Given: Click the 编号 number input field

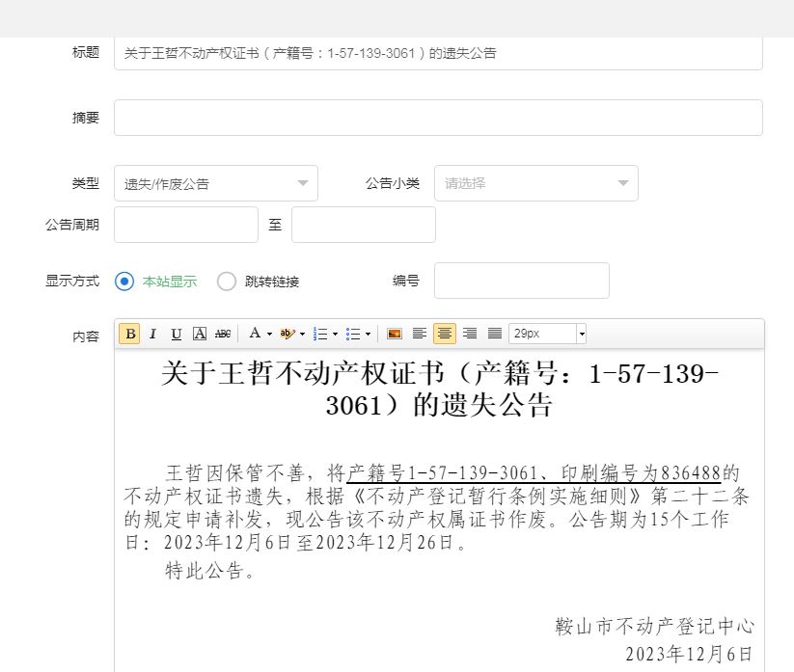Looking at the screenshot, I should (x=522, y=281).
